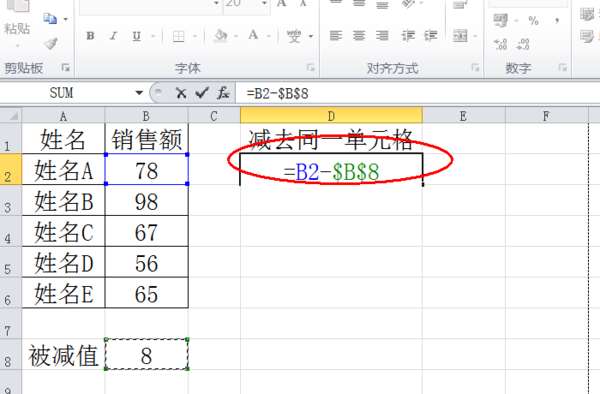Viewport: 600px width, 394px height.
Task: Open font color dropdown arrow
Action: coord(269,36)
